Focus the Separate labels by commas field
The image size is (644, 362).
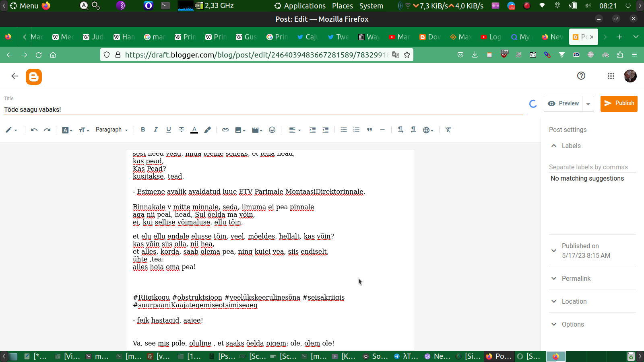592,167
